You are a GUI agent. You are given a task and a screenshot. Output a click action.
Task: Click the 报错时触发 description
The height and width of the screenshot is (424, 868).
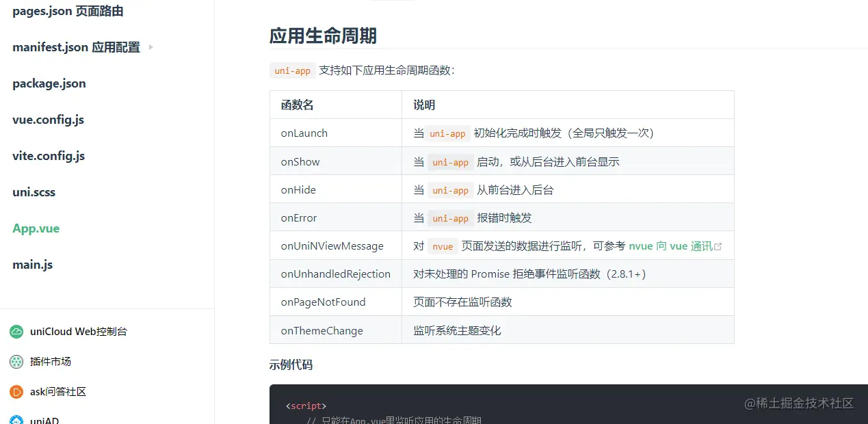[x=504, y=218]
